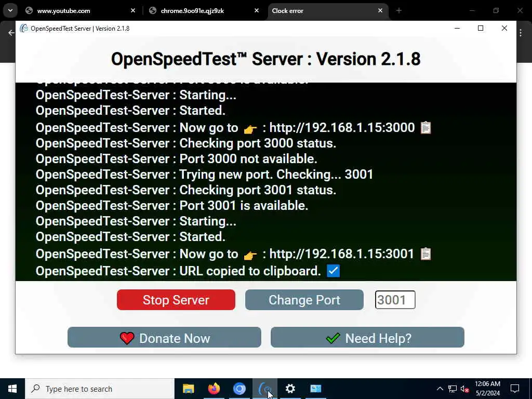
Task: Show hidden system tray icons
Action: coord(440,389)
